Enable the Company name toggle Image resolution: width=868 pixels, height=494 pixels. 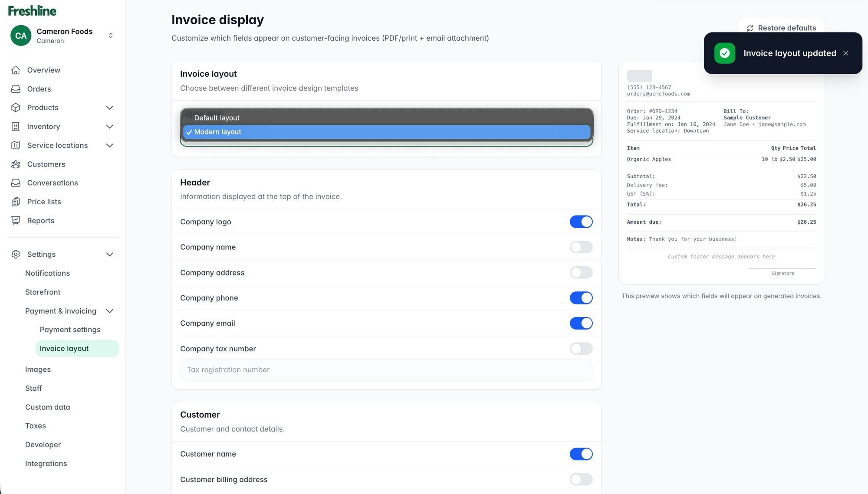tap(581, 247)
